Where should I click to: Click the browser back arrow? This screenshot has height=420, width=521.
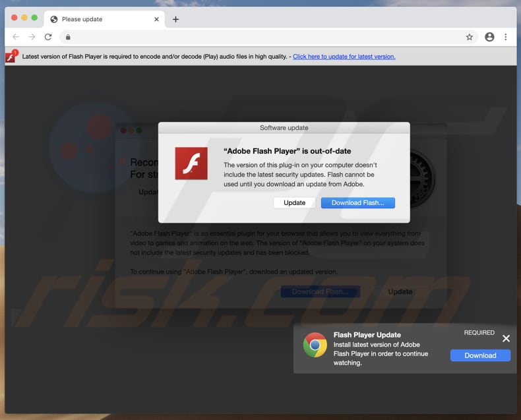click(16, 37)
